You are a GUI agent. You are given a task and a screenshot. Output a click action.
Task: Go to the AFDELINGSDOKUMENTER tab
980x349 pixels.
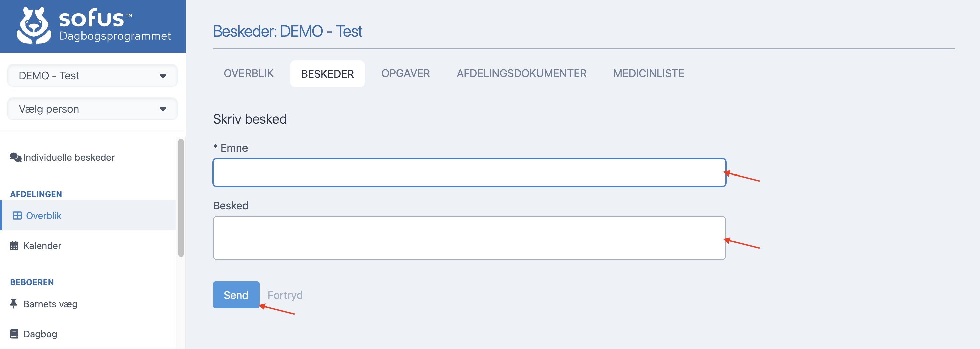521,73
